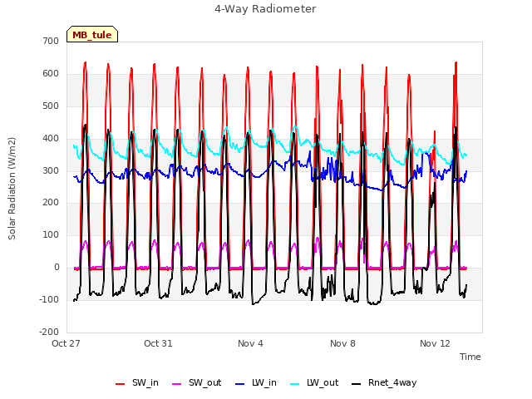Toggle the SW_in legend entry
The image size is (532, 399).
137,382
